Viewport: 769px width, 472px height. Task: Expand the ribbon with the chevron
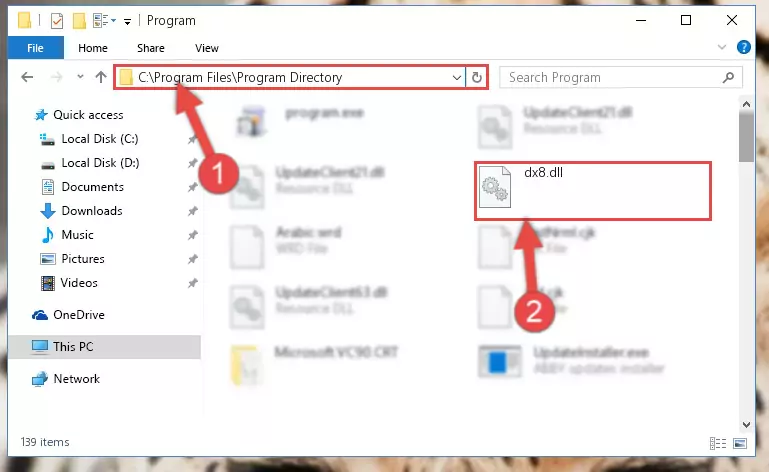[721, 48]
